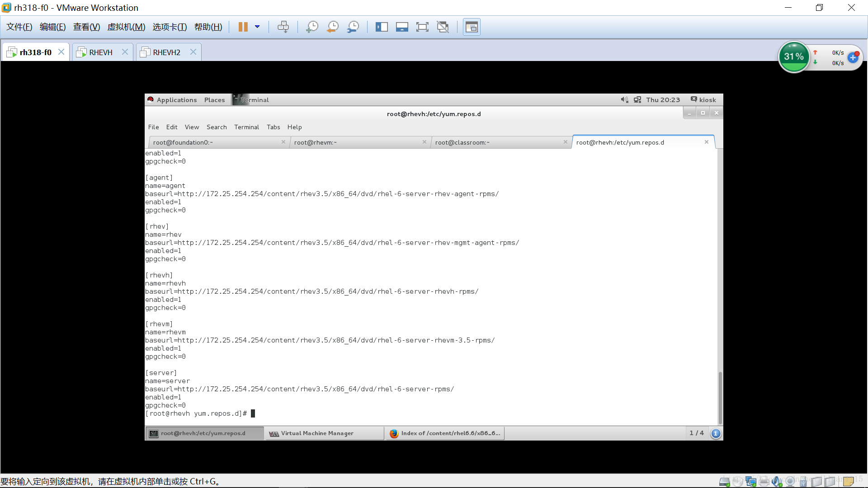Click the console view toolbar icon
Viewport: 868px width, 488px height.
click(x=472, y=27)
